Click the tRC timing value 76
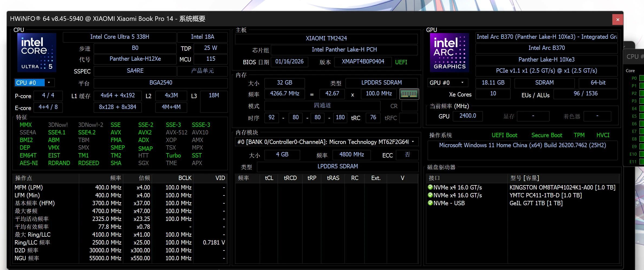This screenshot has height=270, width=644. tap(373, 117)
